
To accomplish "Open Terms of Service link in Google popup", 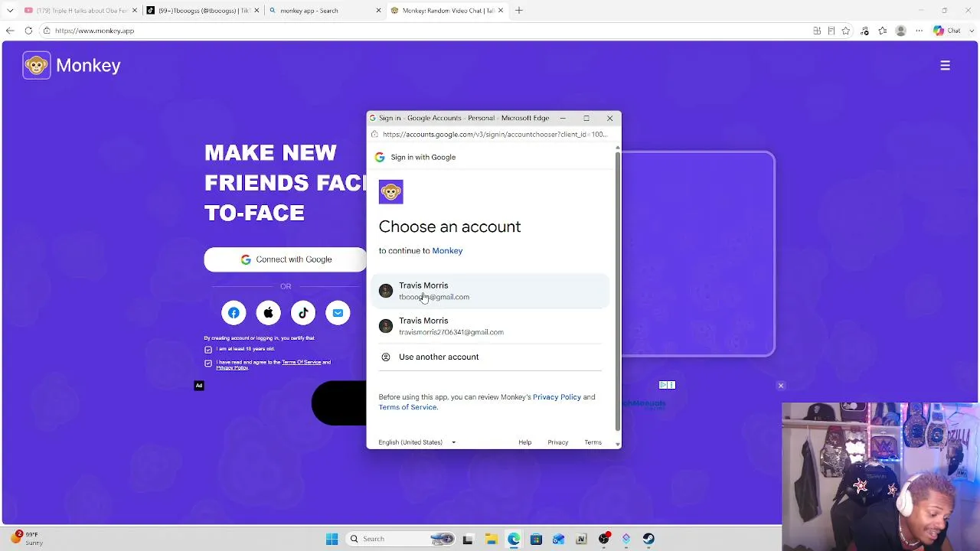I will pos(407,407).
